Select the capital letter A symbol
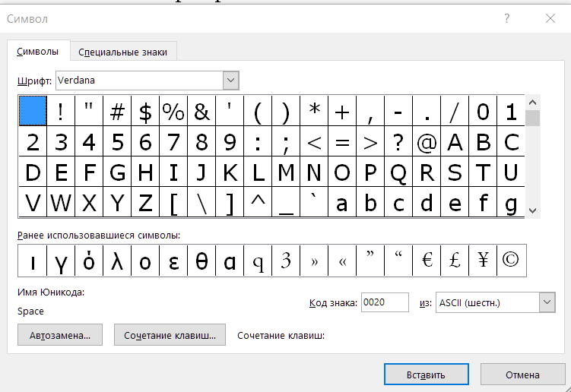This screenshot has height=392, width=571. tap(455, 141)
